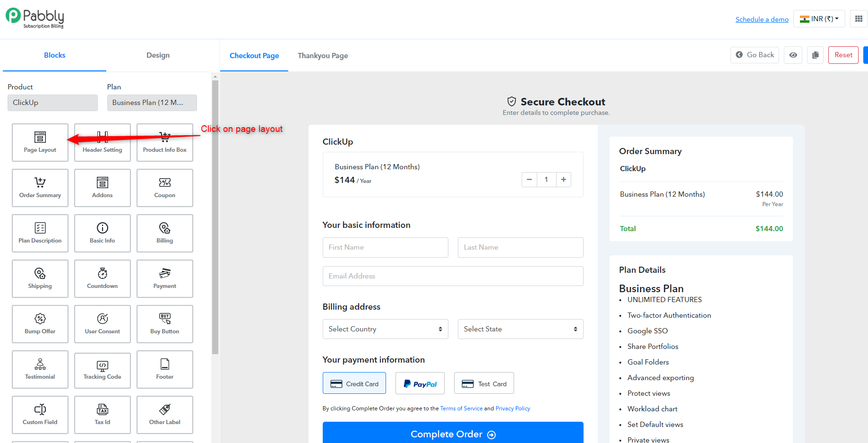The width and height of the screenshot is (868, 443).
Task: Click the Reset button
Action: [x=843, y=55]
